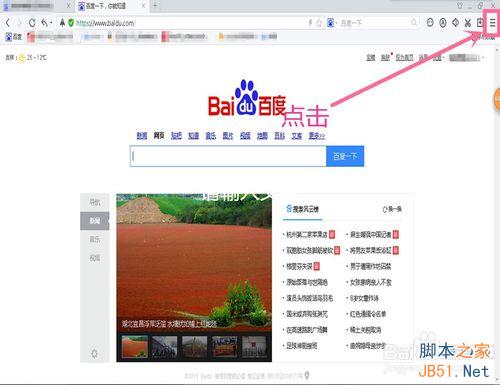The height and width of the screenshot is (385, 500).
Task: Select the first red field thumbnail
Action: click(135, 347)
